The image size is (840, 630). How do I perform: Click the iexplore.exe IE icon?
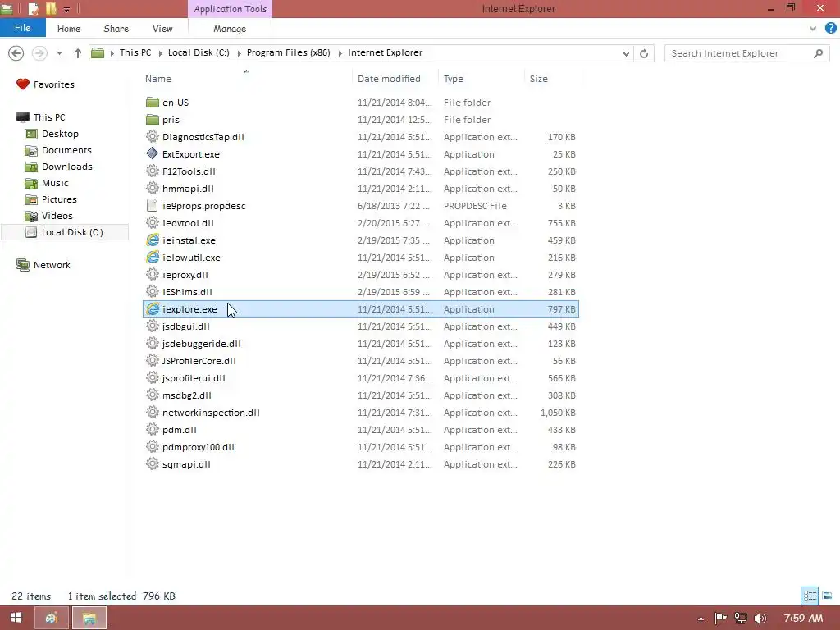click(x=153, y=309)
